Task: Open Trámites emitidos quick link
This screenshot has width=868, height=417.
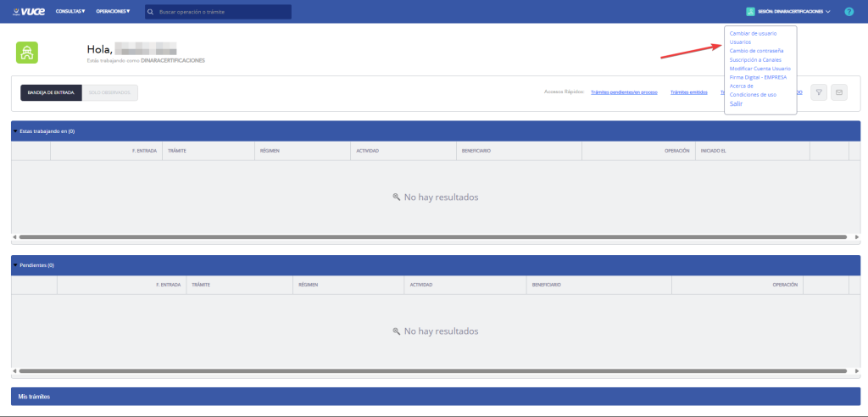Action: pyautogui.click(x=688, y=92)
